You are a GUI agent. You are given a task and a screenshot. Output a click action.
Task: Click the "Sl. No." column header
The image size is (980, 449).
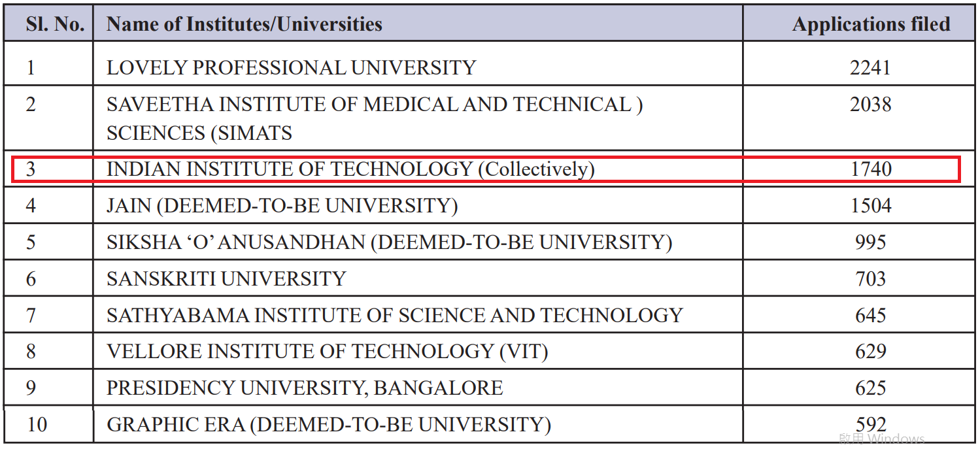(55, 25)
